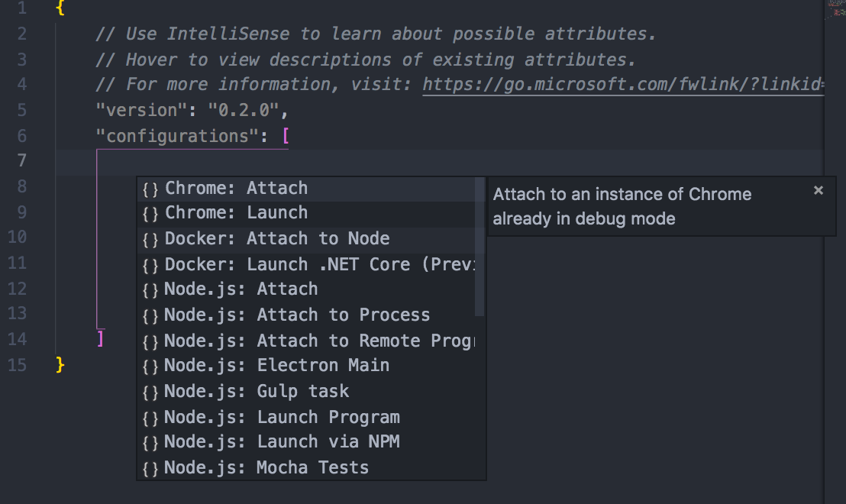Click line number 14 in the gutter
This screenshot has height=504, width=846.
pos(19,339)
